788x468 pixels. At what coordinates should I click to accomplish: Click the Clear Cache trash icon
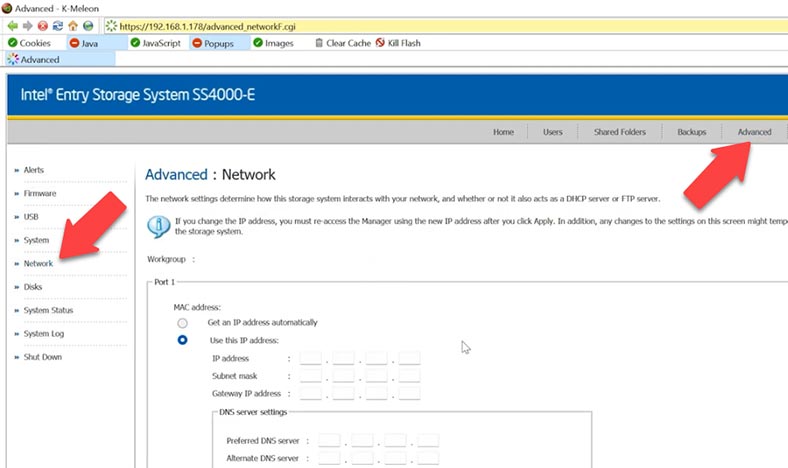tap(319, 43)
